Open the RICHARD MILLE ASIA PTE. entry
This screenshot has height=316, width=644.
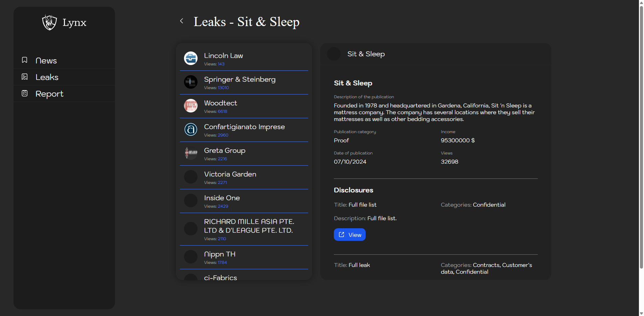coord(249,226)
